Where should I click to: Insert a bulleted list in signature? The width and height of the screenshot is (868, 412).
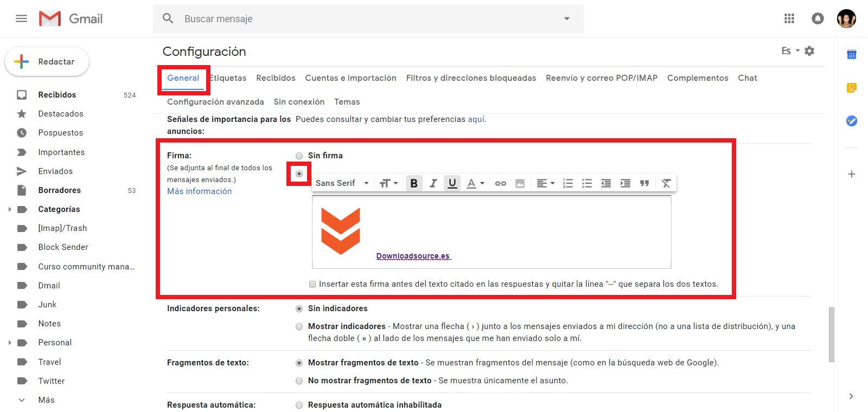click(587, 183)
